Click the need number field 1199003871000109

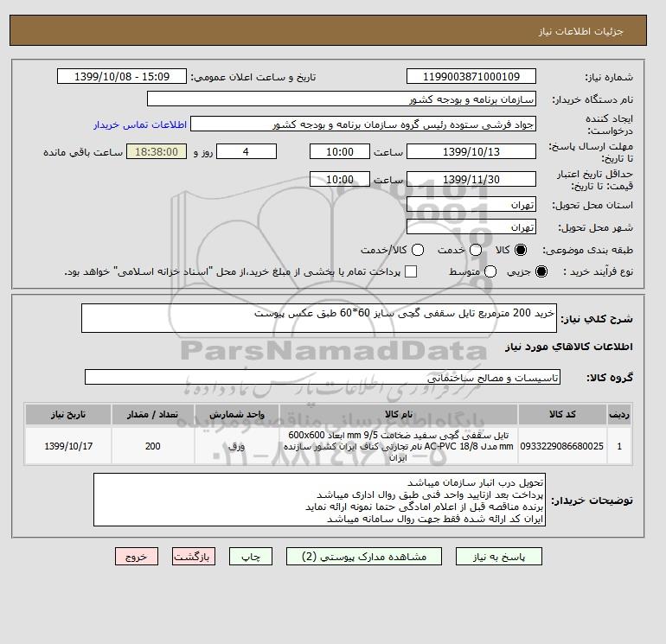point(471,76)
